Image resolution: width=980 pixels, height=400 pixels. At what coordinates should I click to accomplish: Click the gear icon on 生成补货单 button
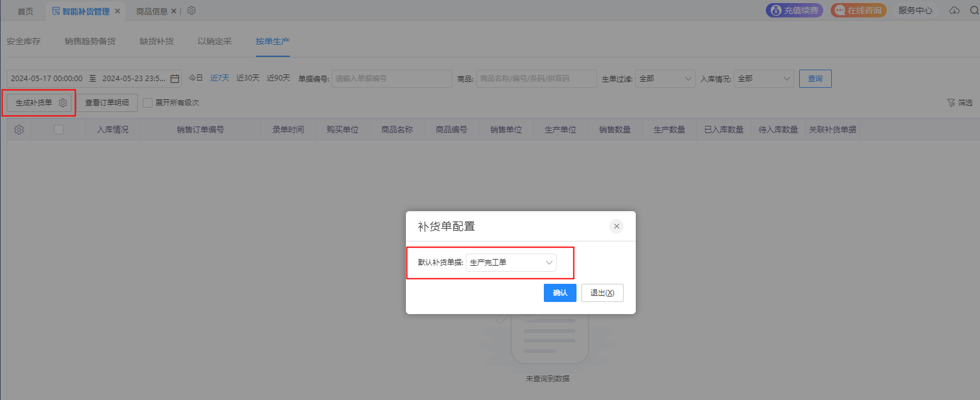(63, 103)
